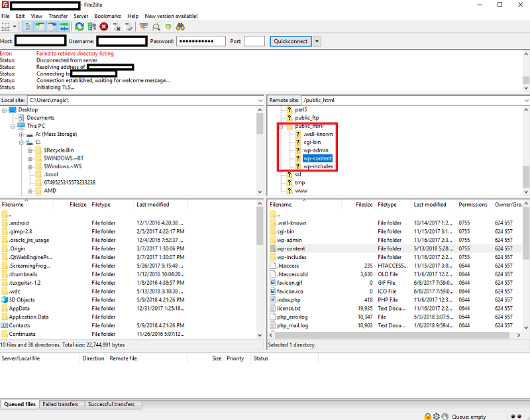The width and height of the screenshot is (530, 420).
Task: Open the Quickconnect history dropdown arrow
Action: (317, 41)
